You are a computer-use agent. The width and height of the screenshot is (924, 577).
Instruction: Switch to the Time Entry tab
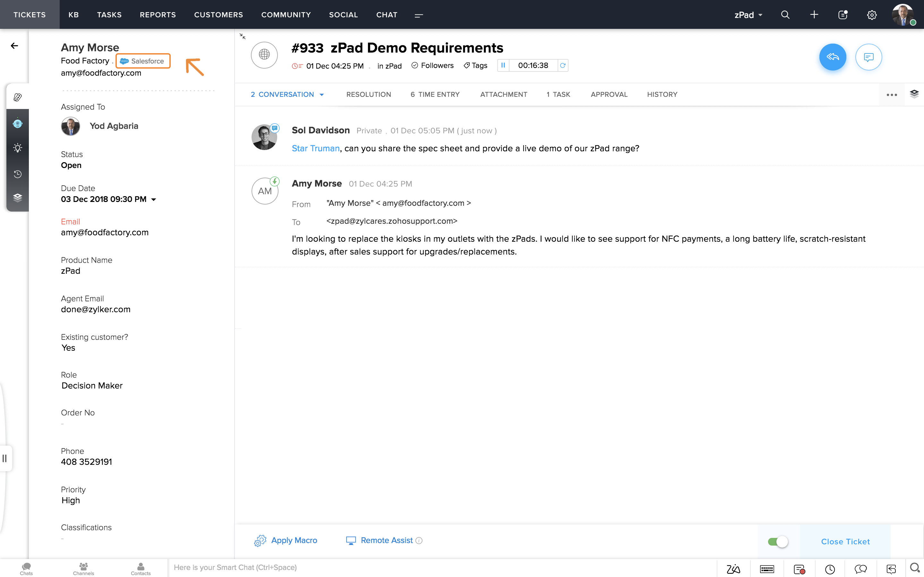click(x=435, y=94)
